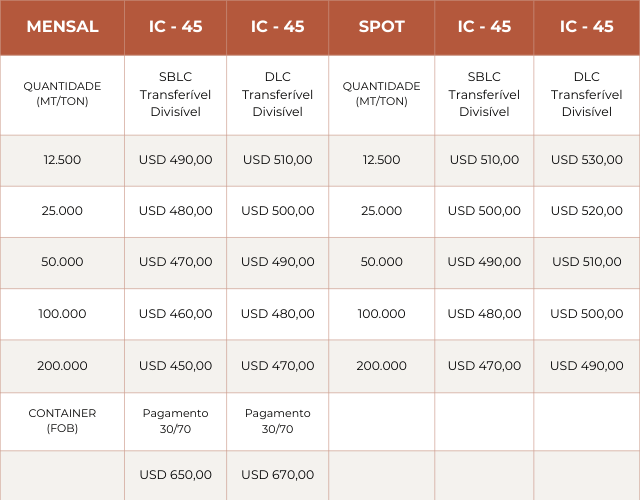Click first IC - 45 header cell
The height and width of the screenshot is (500, 640).
coord(176,27)
